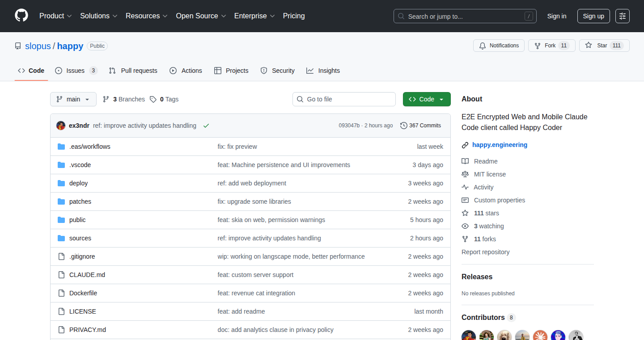Focus the Go to file input
Screen dimensions: 644x340
(344, 99)
